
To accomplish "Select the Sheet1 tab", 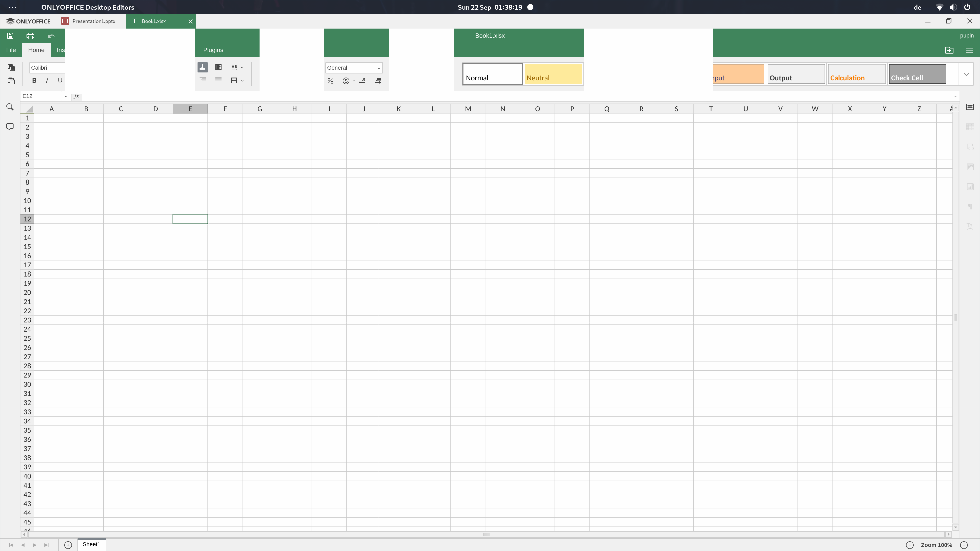I will 91,545.
